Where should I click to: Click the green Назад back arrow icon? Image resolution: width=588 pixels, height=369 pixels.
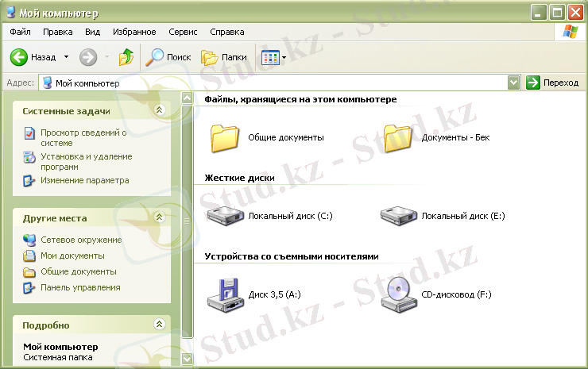pos(19,57)
